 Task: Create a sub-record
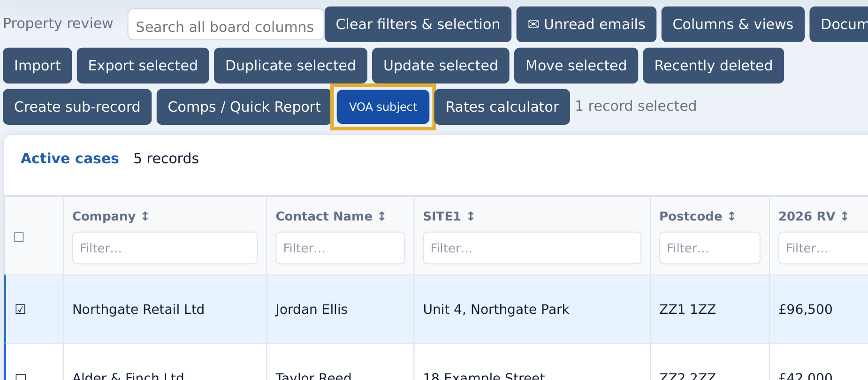tap(77, 107)
